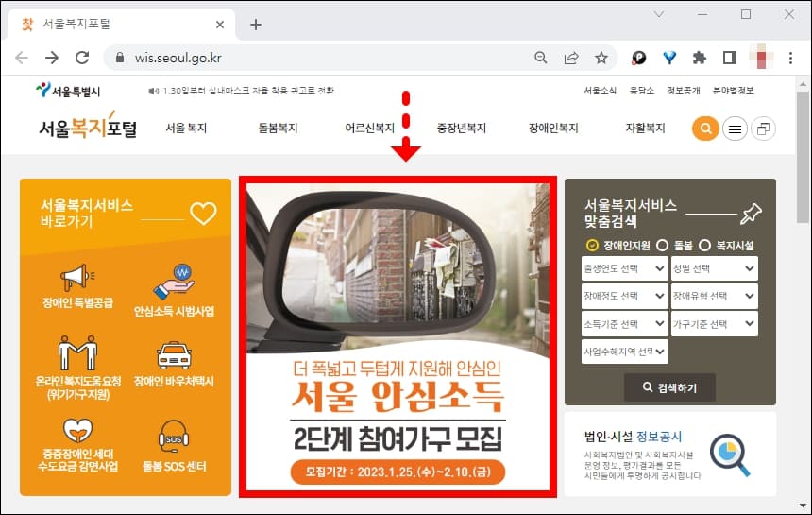Screen dimensions: 812x515
Task: Open the 장애인복지 menu
Action: [553, 128]
